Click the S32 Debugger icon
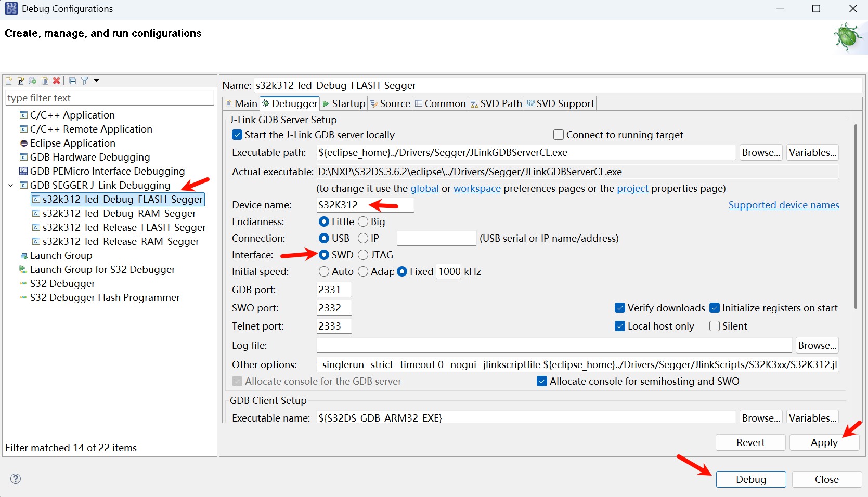 tap(23, 283)
